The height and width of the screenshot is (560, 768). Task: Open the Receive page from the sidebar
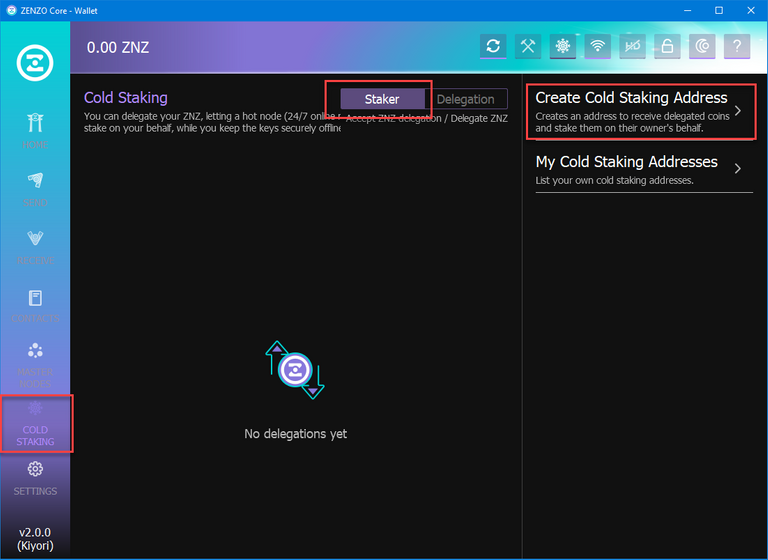pyautogui.click(x=35, y=247)
